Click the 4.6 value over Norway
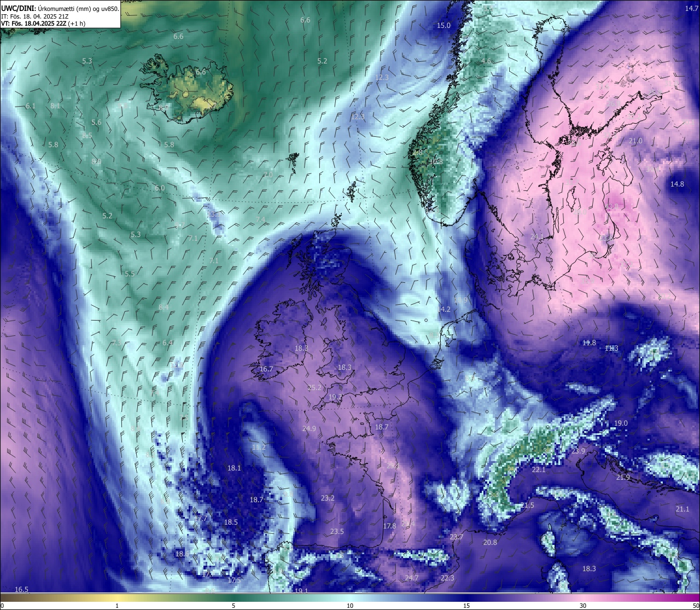 pyautogui.click(x=486, y=61)
